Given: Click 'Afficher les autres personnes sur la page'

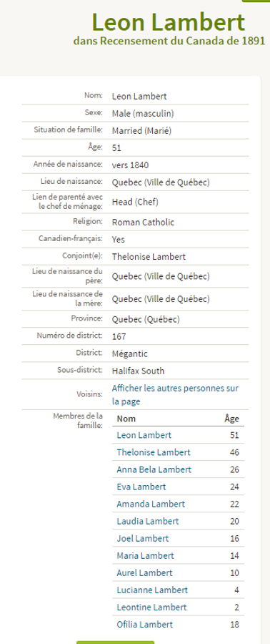Looking at the screenshot, I should pos(175,395).
